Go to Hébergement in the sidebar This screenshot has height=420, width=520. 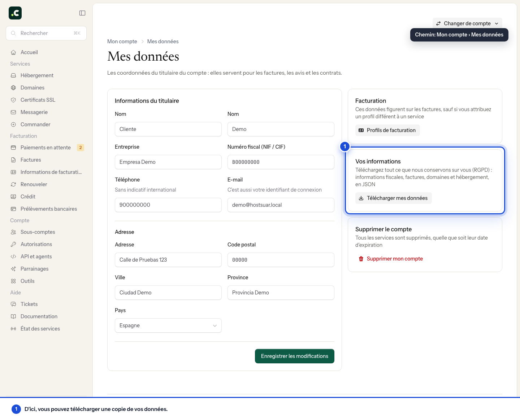point(46,75)
